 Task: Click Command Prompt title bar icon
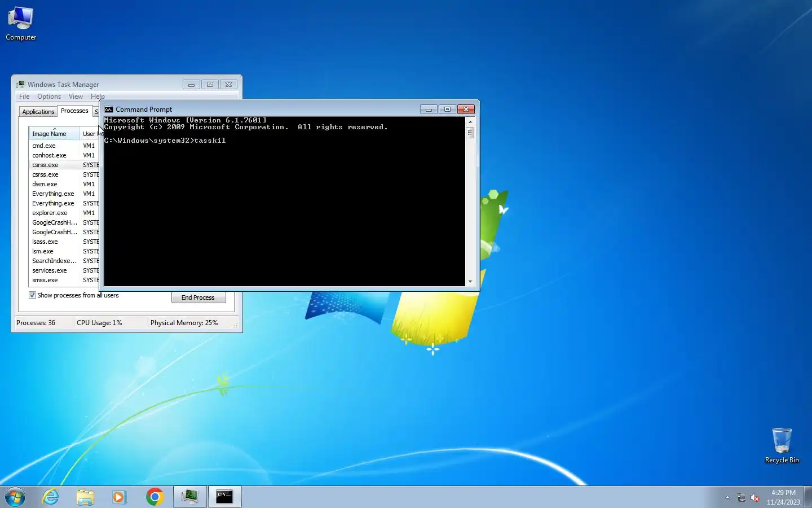tap(109, 110)
